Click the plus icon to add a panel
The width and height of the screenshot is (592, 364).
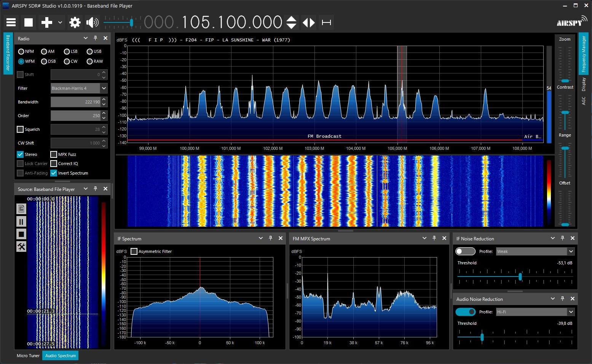(46, 22)
